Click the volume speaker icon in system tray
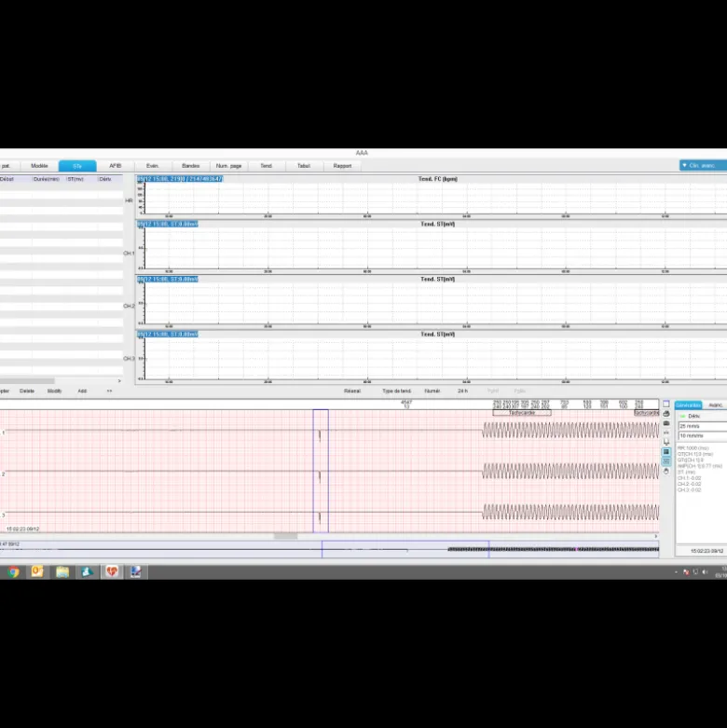727x728 pixels. (706, 572)
